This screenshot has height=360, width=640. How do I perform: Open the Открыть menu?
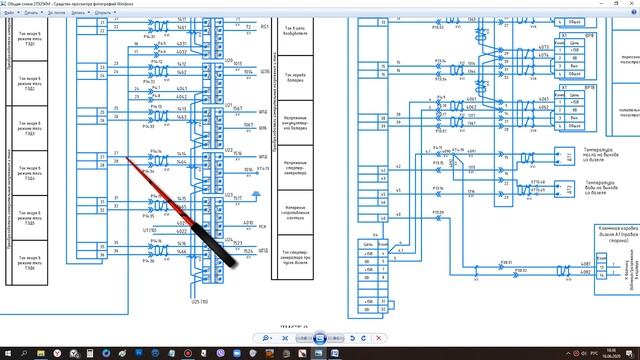pos(102,13)
